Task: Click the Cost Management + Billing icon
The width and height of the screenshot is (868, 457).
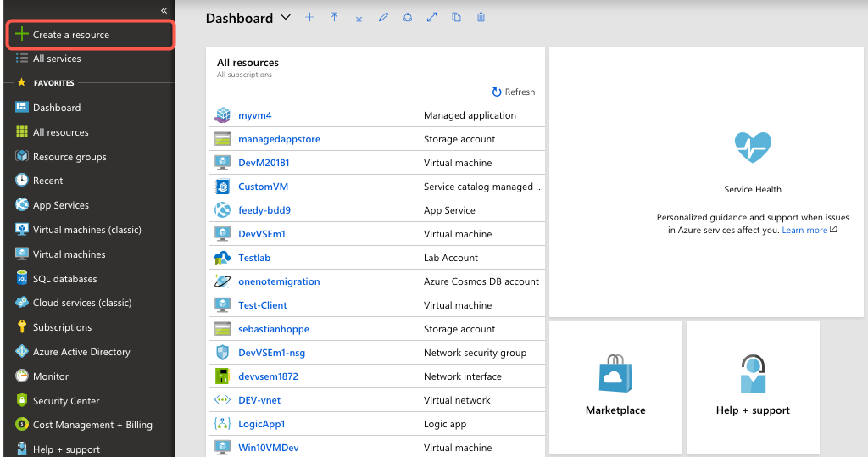Action: tap(21, 424)
